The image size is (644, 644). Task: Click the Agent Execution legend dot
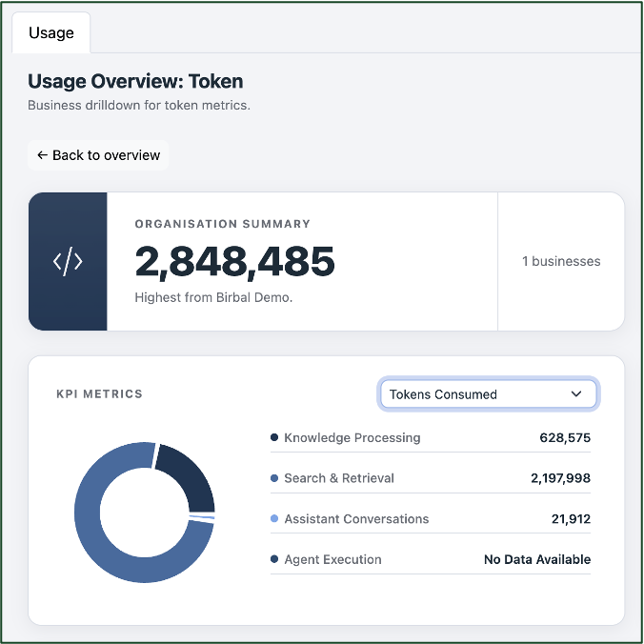point(274,559)
